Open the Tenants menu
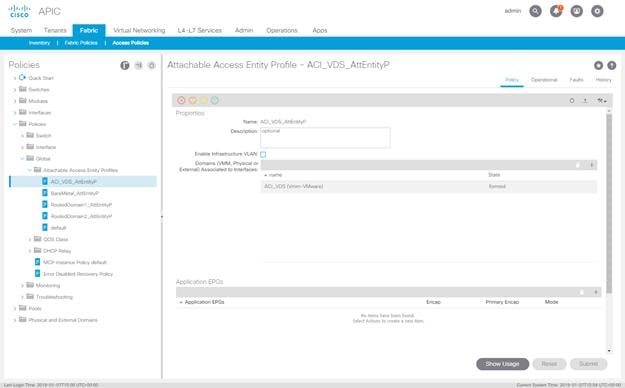 click(x=55, y=30)
